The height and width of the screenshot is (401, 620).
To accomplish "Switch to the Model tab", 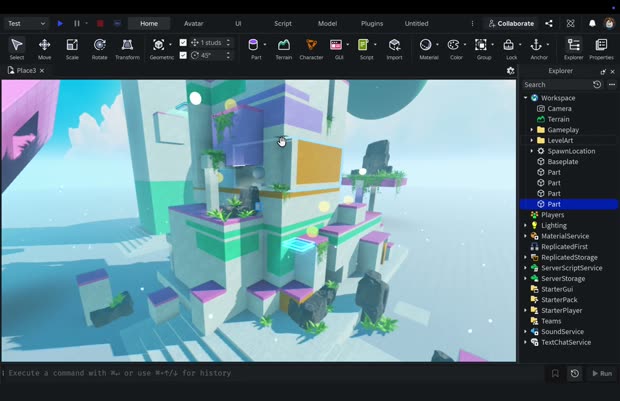I will (x=327, y=23).
